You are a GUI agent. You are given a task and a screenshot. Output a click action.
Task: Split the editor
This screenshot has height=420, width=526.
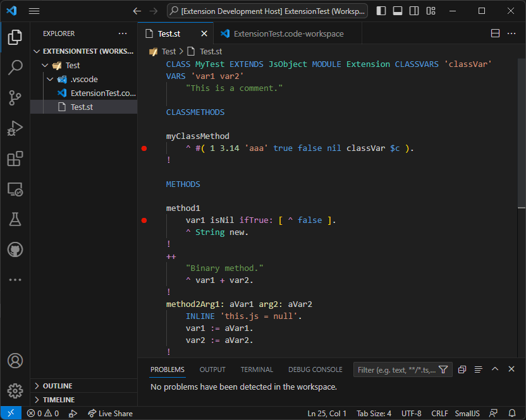click(x=495, y=33)
